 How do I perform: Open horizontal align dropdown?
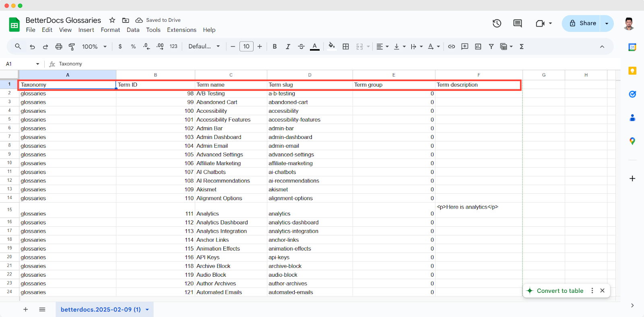(x=382, y=47)
